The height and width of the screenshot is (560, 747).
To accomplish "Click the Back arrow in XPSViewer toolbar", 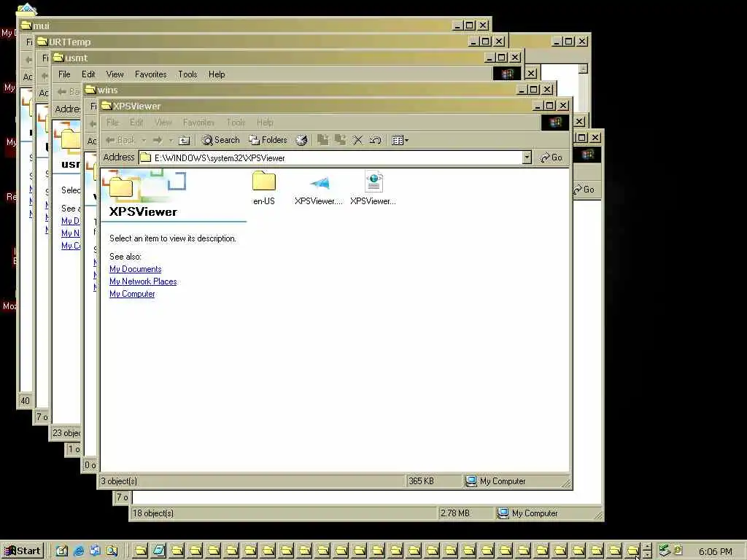I will (120, 140).
